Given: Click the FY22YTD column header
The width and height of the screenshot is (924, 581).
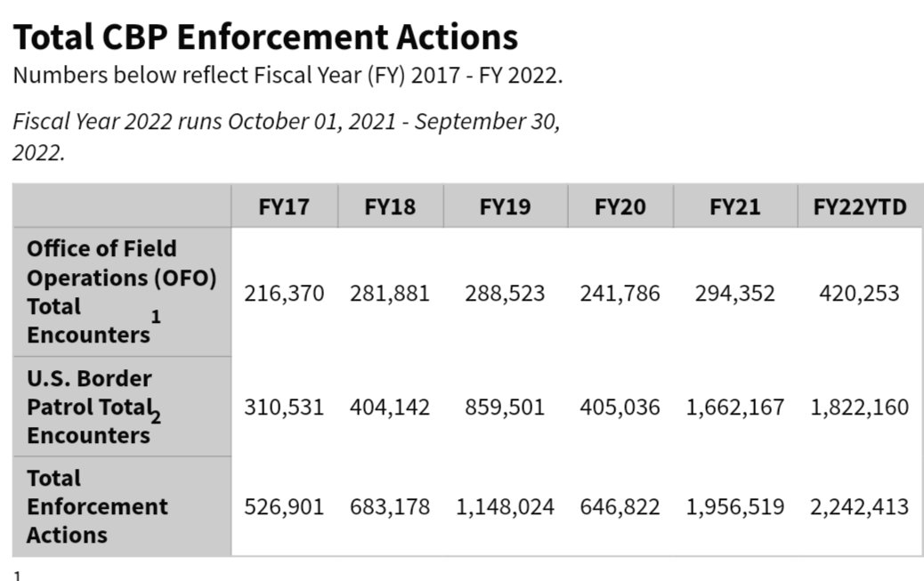Looking at the screenshot, I should pyautogui.click(x=860, y=207).
